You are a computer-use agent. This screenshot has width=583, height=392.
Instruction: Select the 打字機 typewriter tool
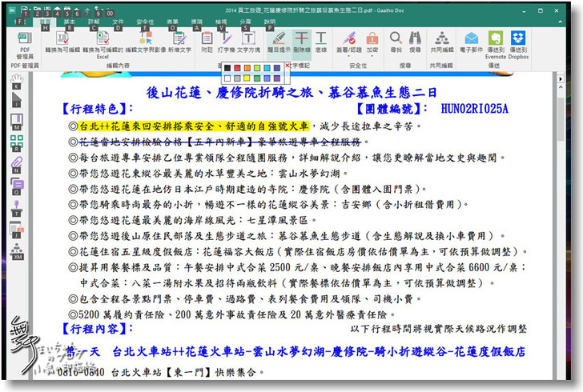tap(225, 42)
